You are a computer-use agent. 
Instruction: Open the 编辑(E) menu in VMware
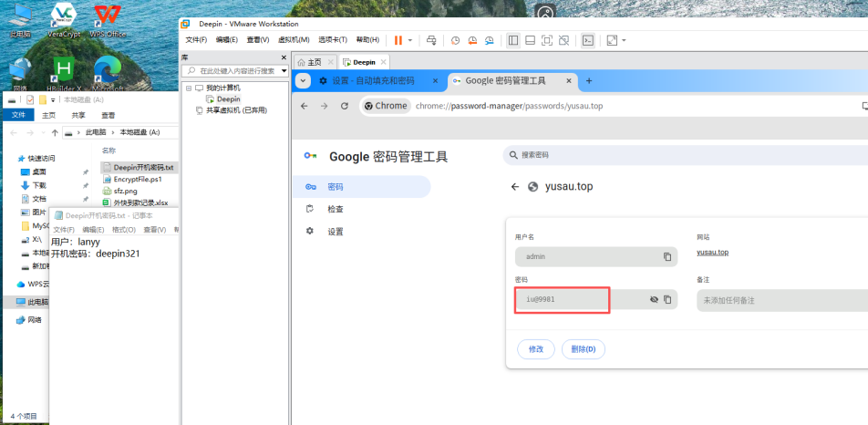tap(226, 40)
